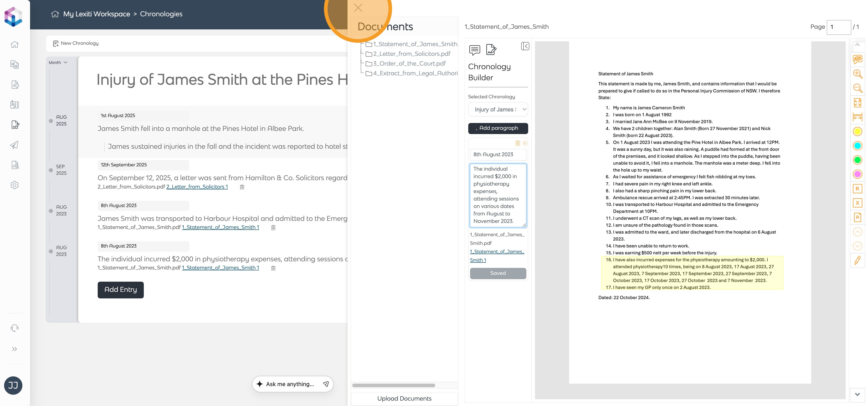Expand 2_Letter_from_Solicitors.pdf in tree
The image size is (868, 406).
tap(412, 54)
